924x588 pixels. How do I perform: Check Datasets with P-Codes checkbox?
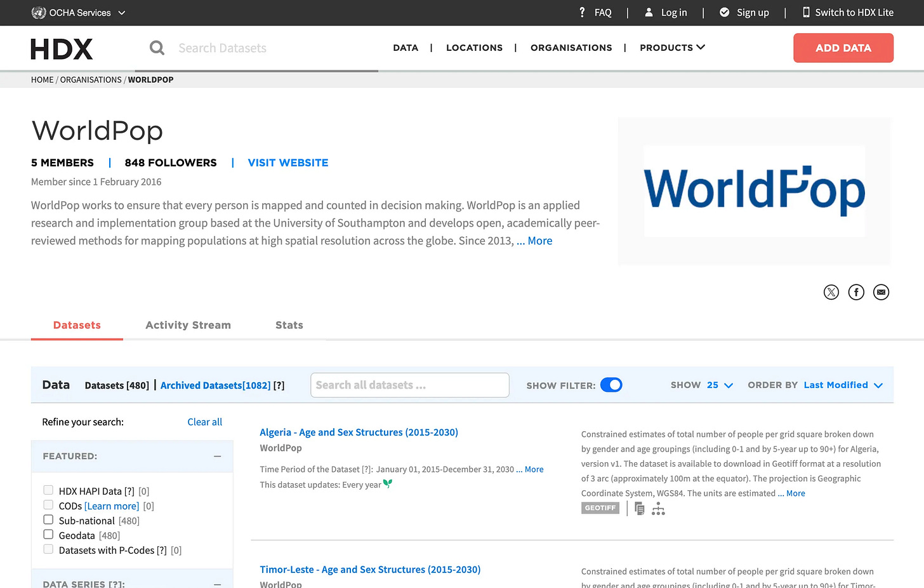tap(48, 549)
